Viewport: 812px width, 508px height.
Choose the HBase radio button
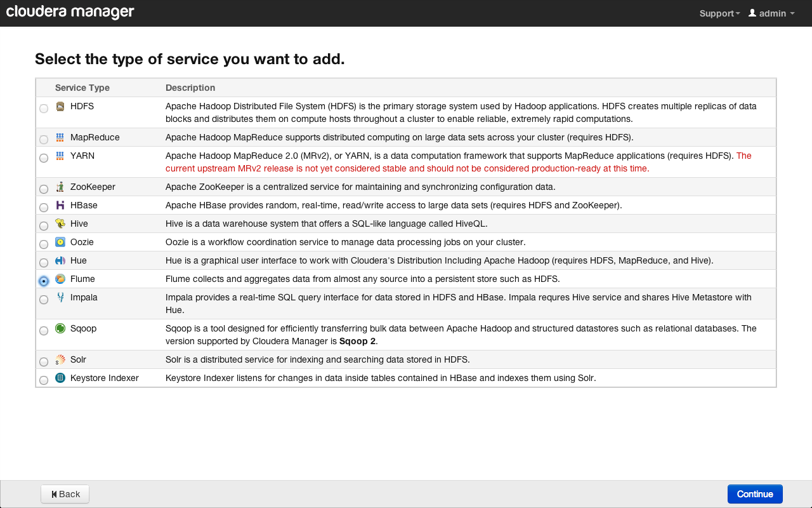point(44,208)
